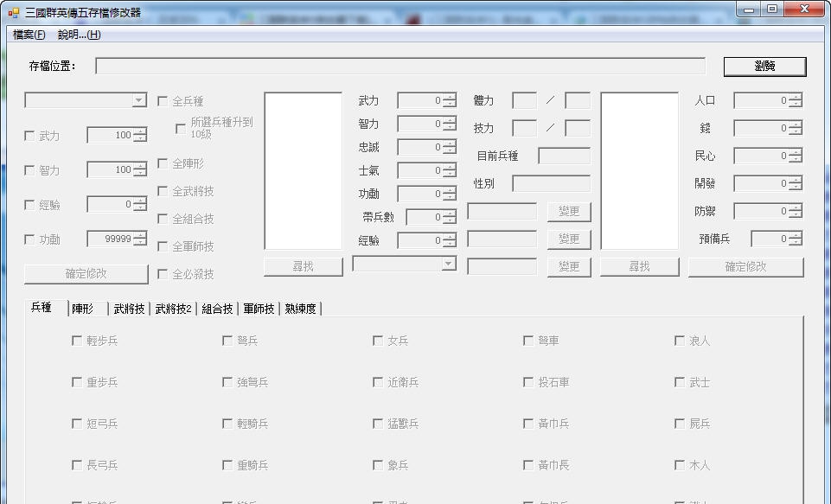Click the app icon in the title bar

(x=14, y=12)
